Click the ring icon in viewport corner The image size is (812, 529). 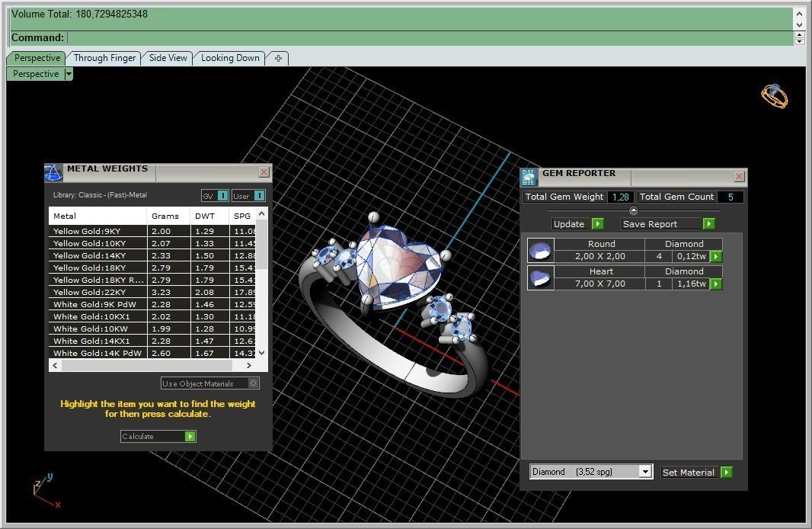774,96
